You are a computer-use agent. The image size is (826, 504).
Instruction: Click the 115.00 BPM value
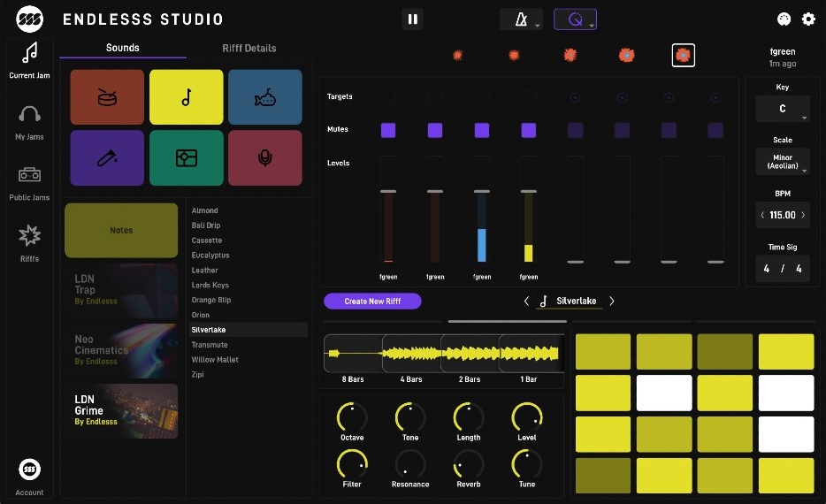[783, 215]
